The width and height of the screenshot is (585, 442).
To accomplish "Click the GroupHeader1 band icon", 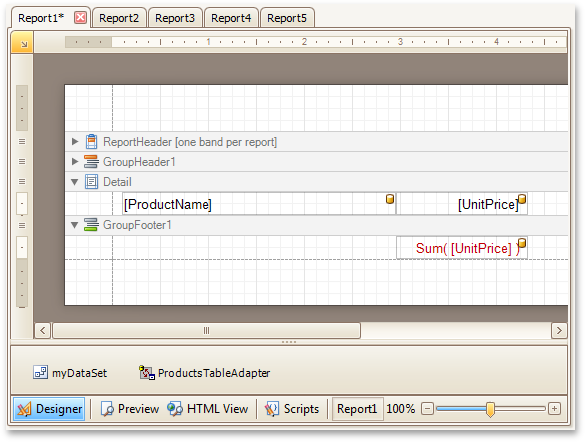I will (x=91, y=162).
